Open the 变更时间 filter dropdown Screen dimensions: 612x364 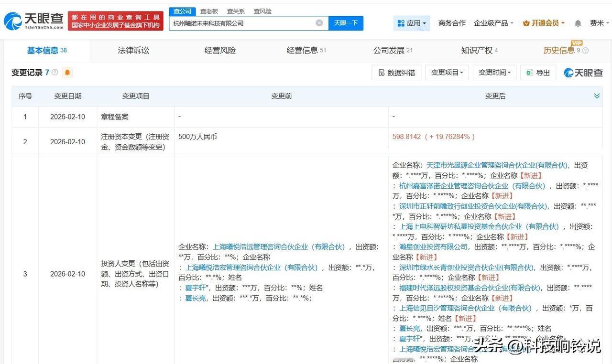click(x=495, y=73)
